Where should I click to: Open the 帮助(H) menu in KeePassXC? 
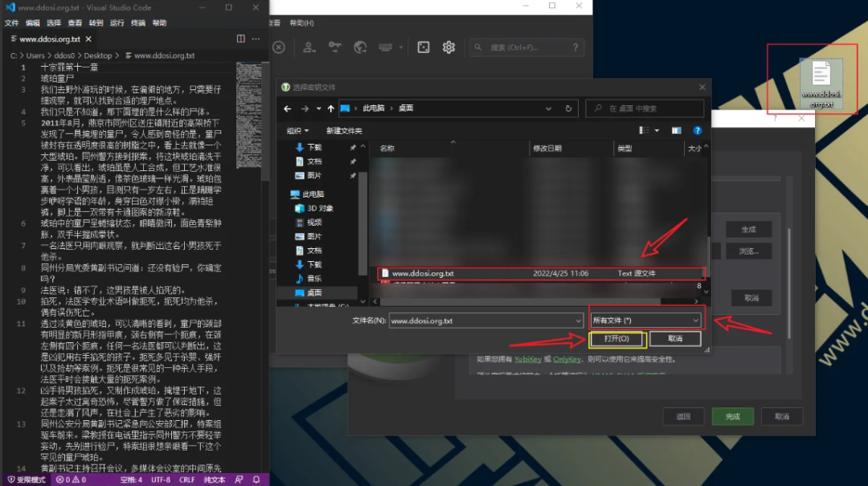301,23
